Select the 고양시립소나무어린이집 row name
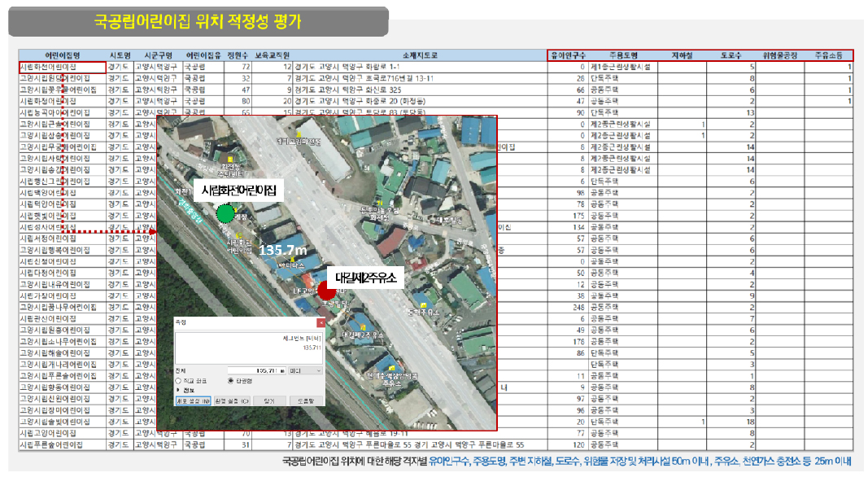The image size is (868, 477). 62,341
